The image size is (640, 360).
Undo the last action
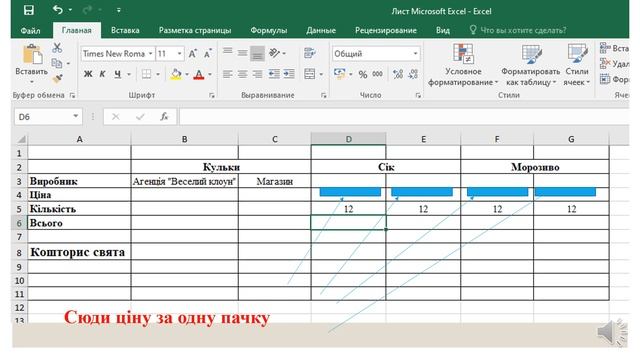click(58, 10)
